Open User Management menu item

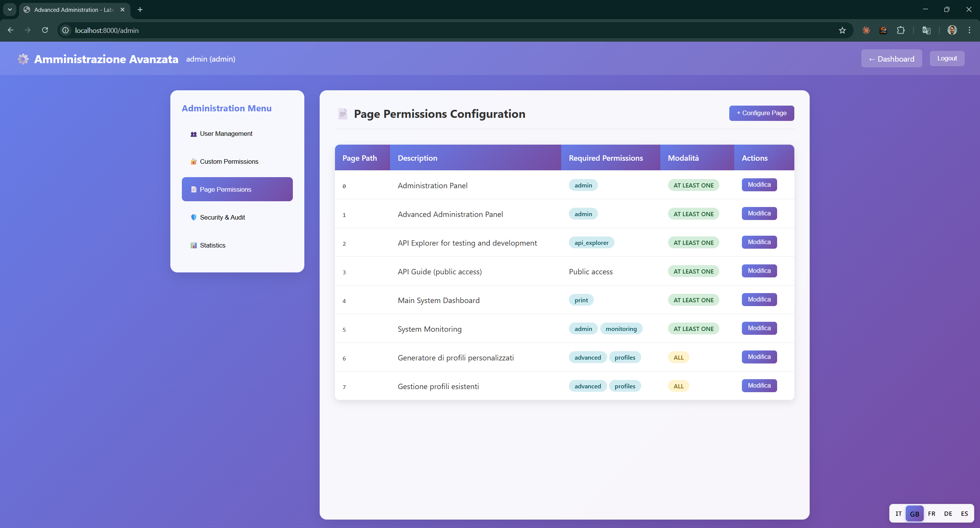(237, 134)
